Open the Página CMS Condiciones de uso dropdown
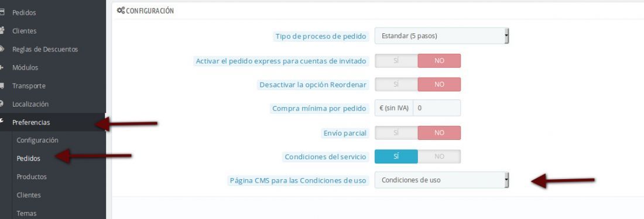This screenshot has height=219, width=644. (441, 180)
